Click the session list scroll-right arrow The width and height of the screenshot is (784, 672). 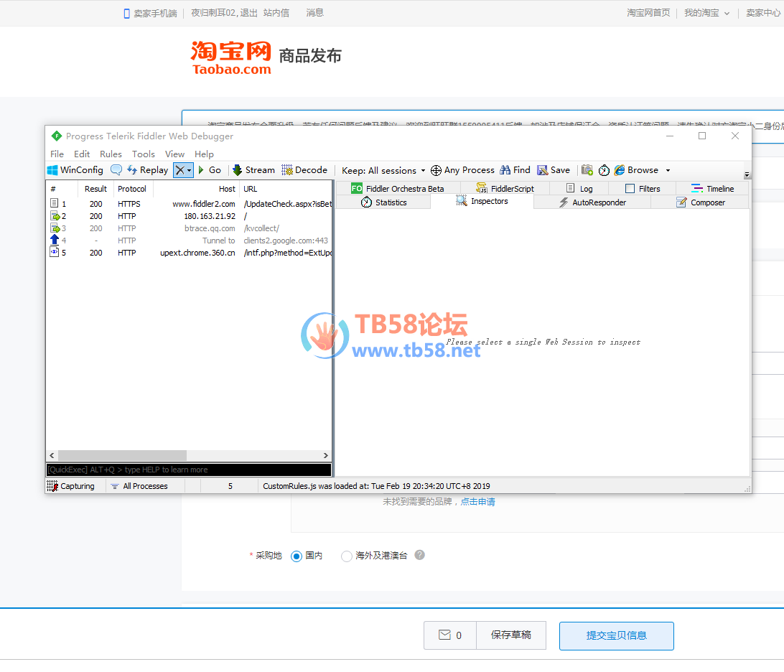(x=325, y=455)
